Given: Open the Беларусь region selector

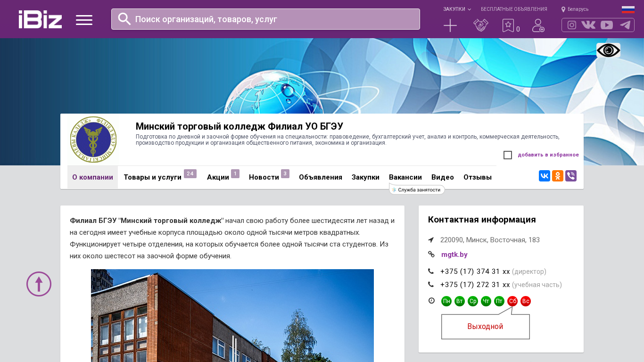Looking at the screenshot, I should click(x=575, y=9).
